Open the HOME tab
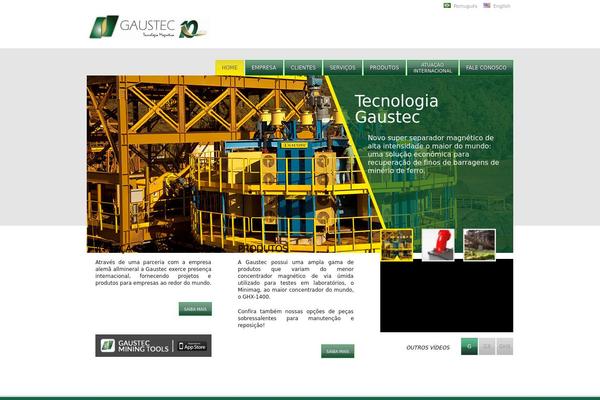The height and width of the screenshot is (400, 600). (230, 68)
